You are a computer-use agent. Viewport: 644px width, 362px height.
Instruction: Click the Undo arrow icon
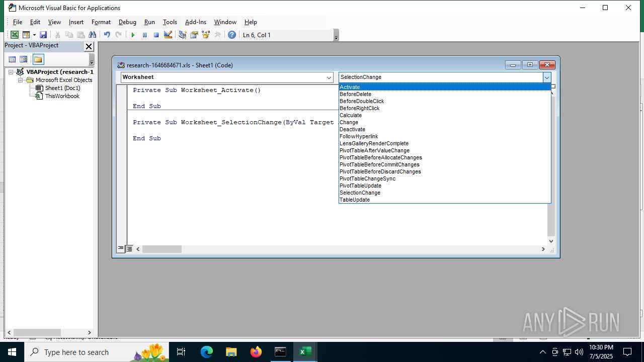pos(107,35)
